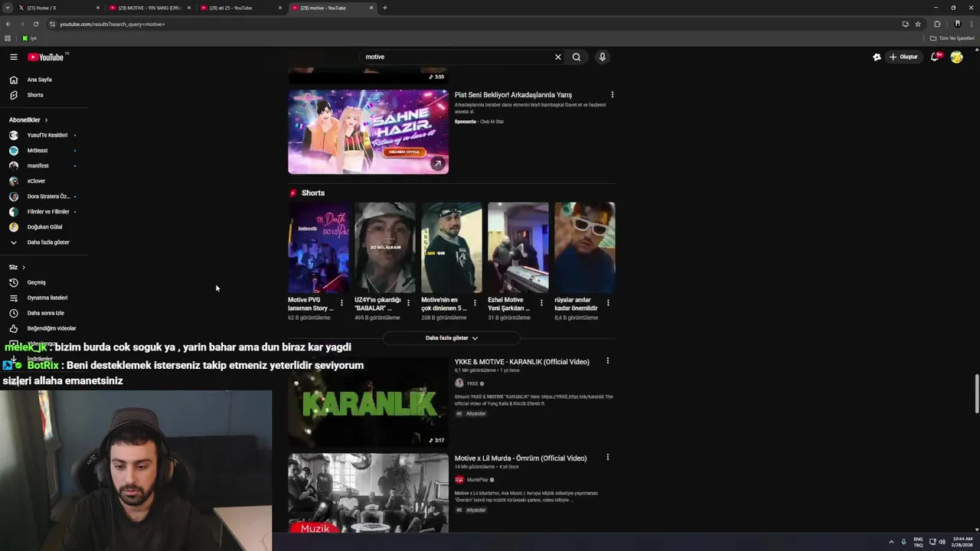Open the YouTube hamburger guide menu
This screenshot has width=980, height=551.
tap(13, 57)
